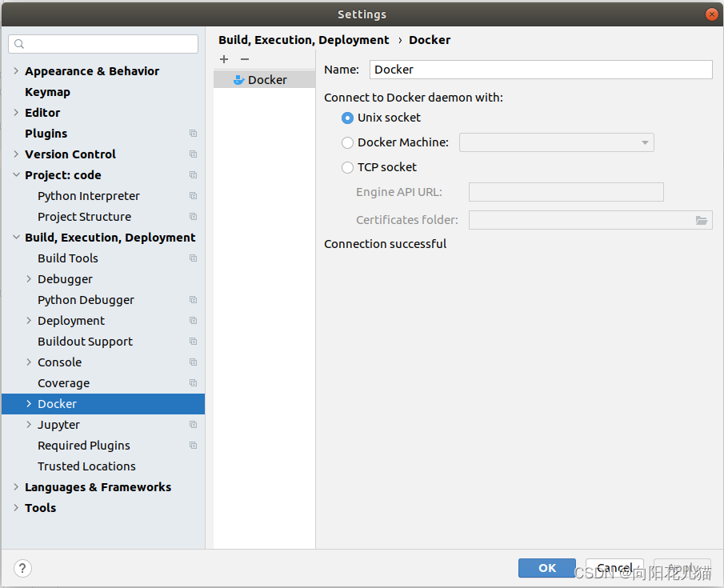Select the TCP socket radio button
Viewport: 724px width, 588px height.
pos(348,167)
